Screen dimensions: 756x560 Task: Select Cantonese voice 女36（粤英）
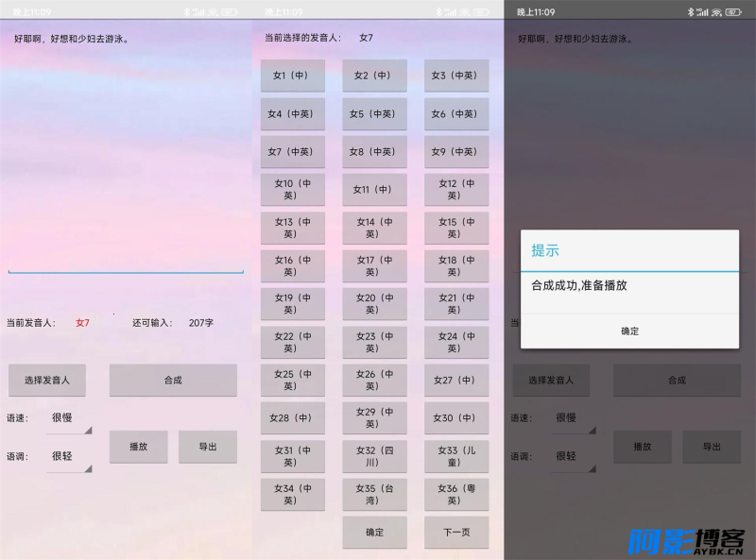[456, 495]
